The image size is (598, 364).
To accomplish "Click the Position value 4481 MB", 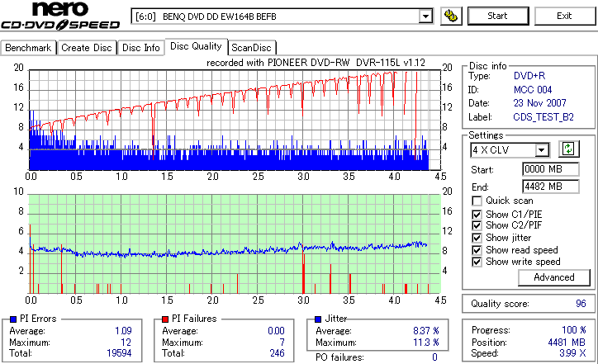I will click(567, 343).
